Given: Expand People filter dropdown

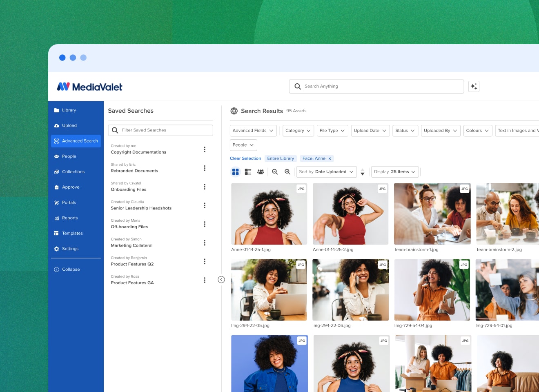Looking at the screenshot, I should (x=243, y=145).
